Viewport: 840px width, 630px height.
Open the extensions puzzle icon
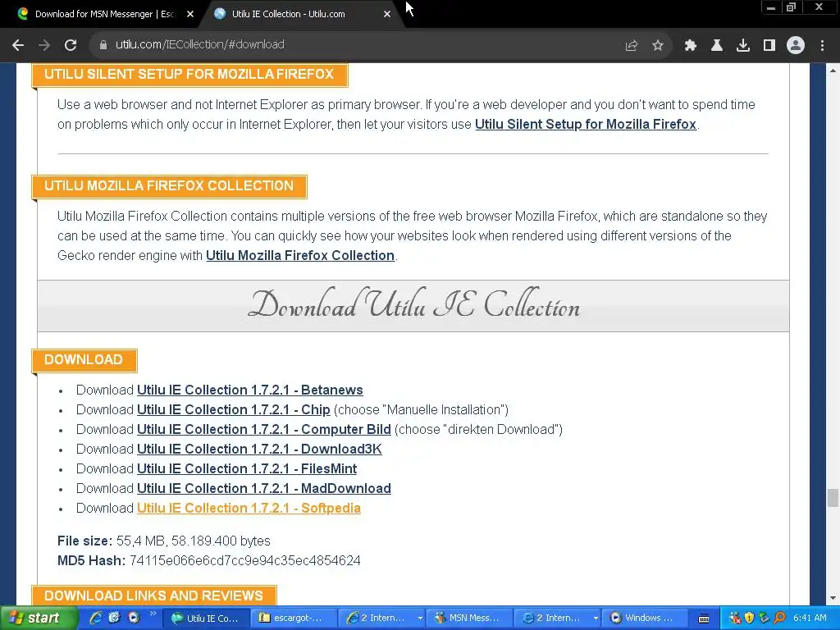click(690, 46)
